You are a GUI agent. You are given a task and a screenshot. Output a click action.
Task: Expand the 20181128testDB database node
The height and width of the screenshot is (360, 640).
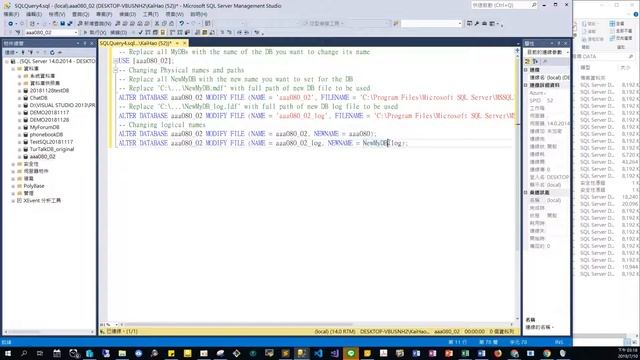[x=20, y=91]
